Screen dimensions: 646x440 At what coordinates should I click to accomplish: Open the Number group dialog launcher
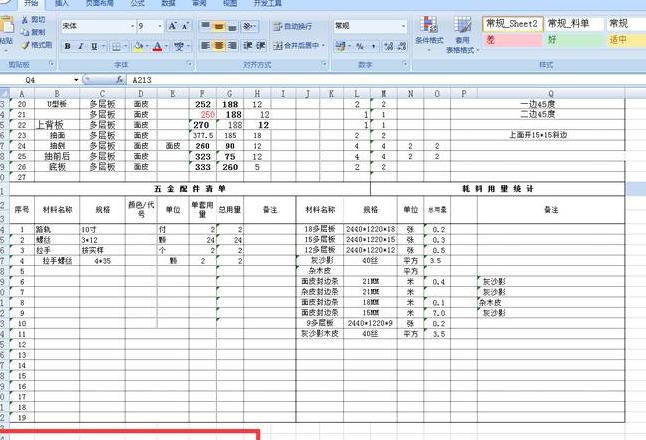tap(405, 64)
